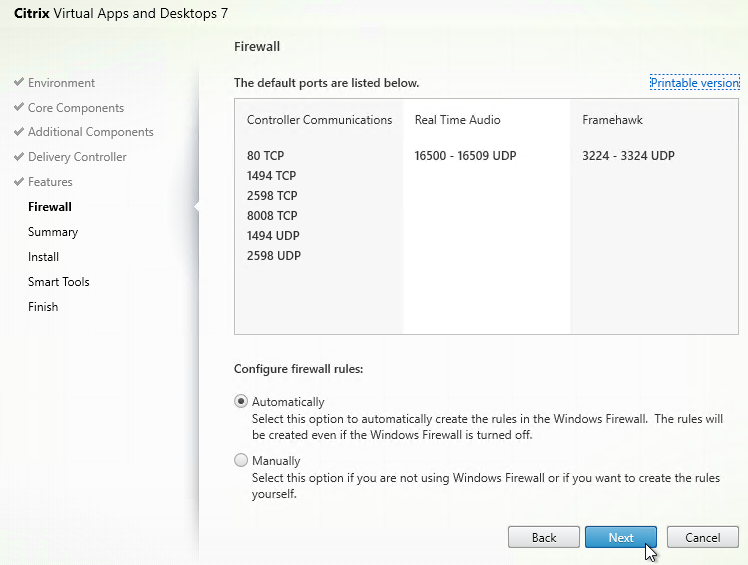Click the checkmark next to Delivery Controller
This screenshot has height=565, width=748.
(19, 157)
